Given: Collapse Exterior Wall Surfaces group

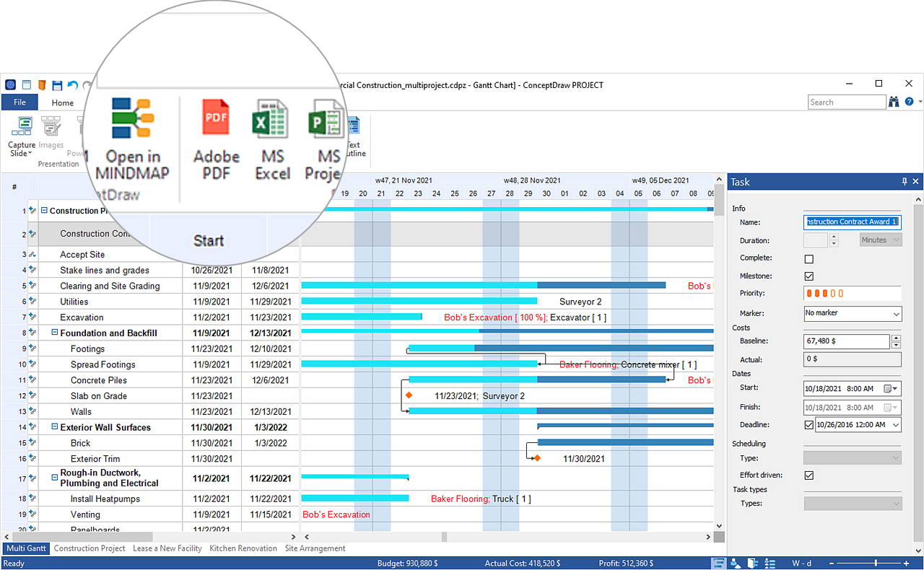Looking at the screenshot, I should [55, 427].
